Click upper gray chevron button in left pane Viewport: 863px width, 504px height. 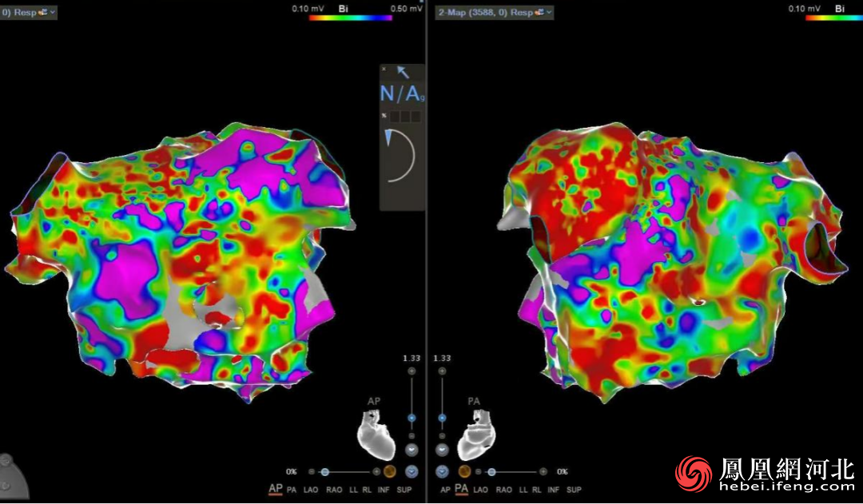412,450
